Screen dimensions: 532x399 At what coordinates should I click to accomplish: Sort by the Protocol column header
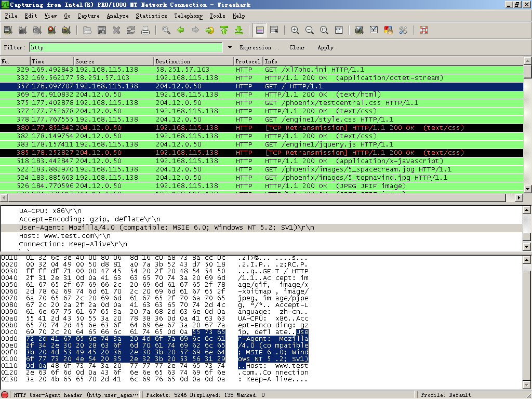[249, 61]
